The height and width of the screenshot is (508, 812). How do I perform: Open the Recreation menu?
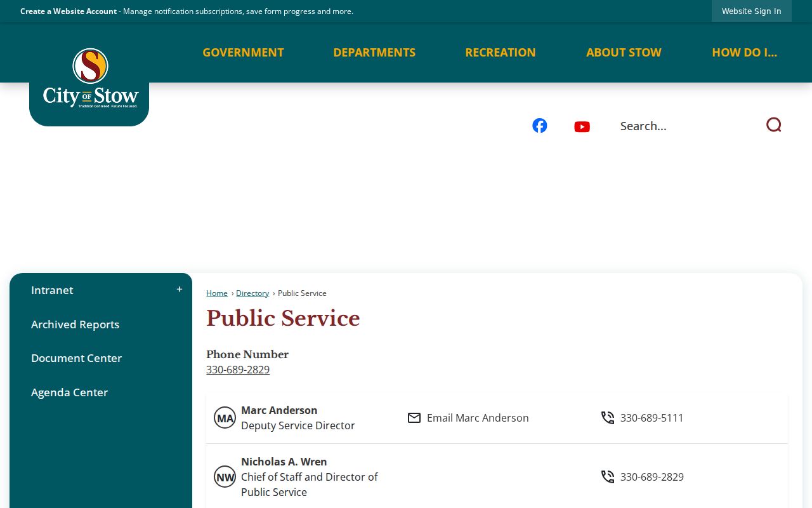coord(501,53)
